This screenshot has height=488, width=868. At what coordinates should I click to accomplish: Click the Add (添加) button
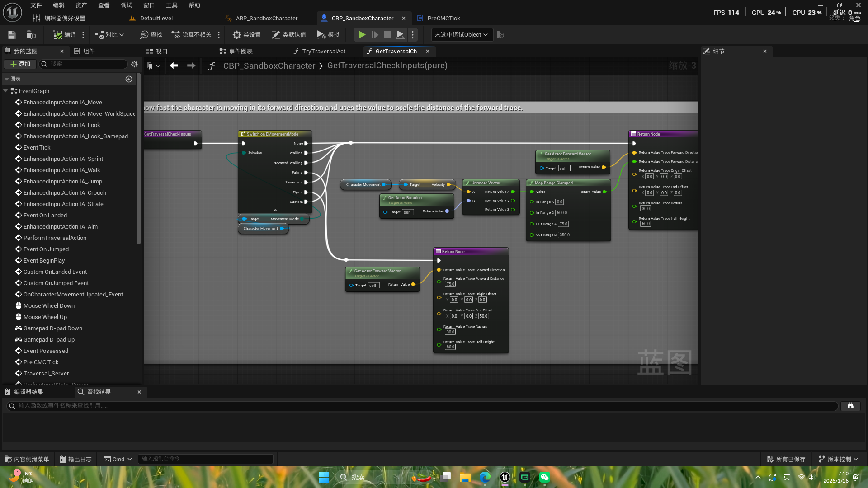[x=20, y=64]
